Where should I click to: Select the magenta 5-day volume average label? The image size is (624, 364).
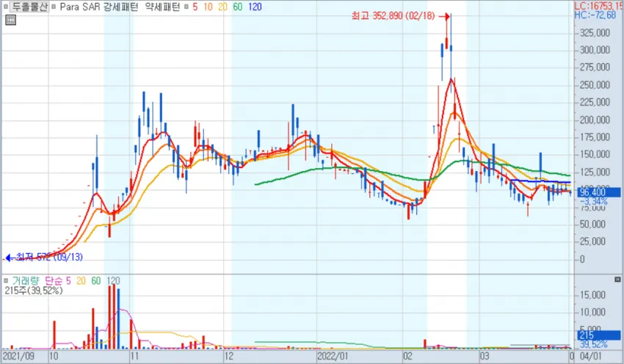(x=68, y=281)
